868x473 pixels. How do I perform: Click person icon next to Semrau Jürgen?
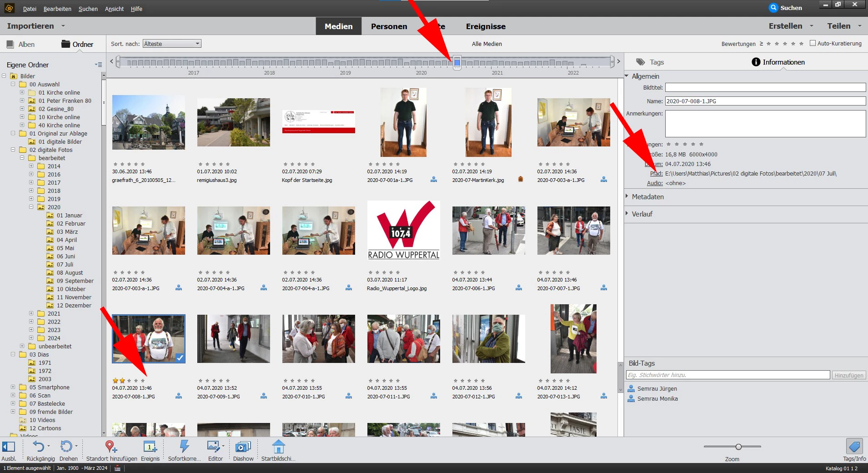(x=631, y=388)
